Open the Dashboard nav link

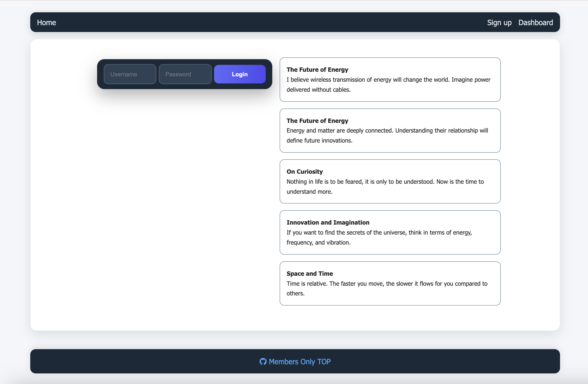(535, 23)
